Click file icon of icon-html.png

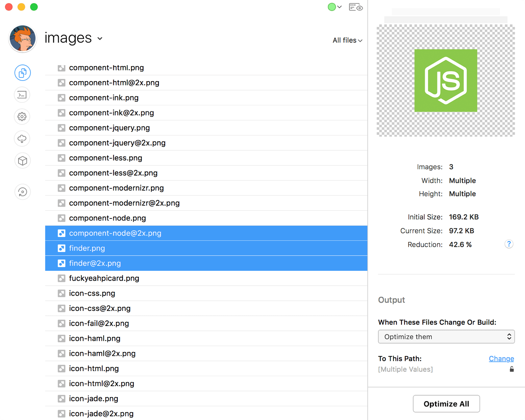click(62, 369)
